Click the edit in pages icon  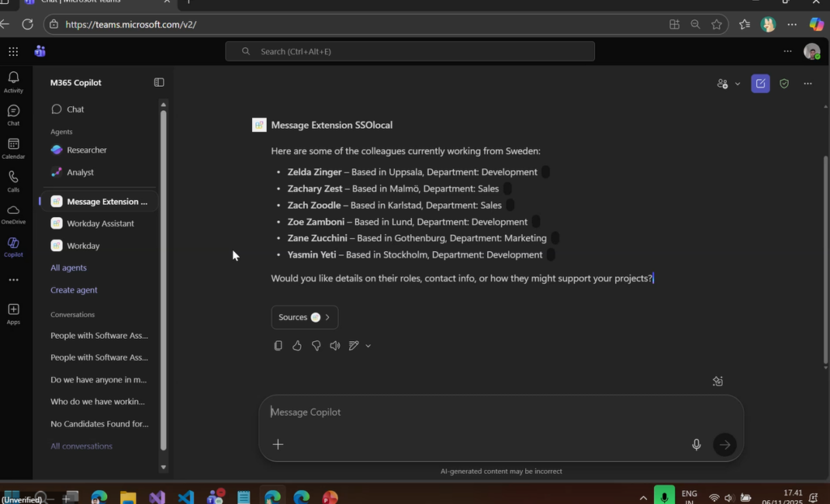tap(353, 346)
